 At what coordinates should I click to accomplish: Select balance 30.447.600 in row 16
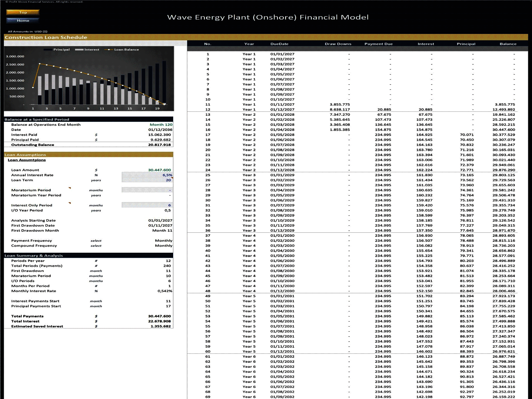pyautogui.click(x=504, y=130)
